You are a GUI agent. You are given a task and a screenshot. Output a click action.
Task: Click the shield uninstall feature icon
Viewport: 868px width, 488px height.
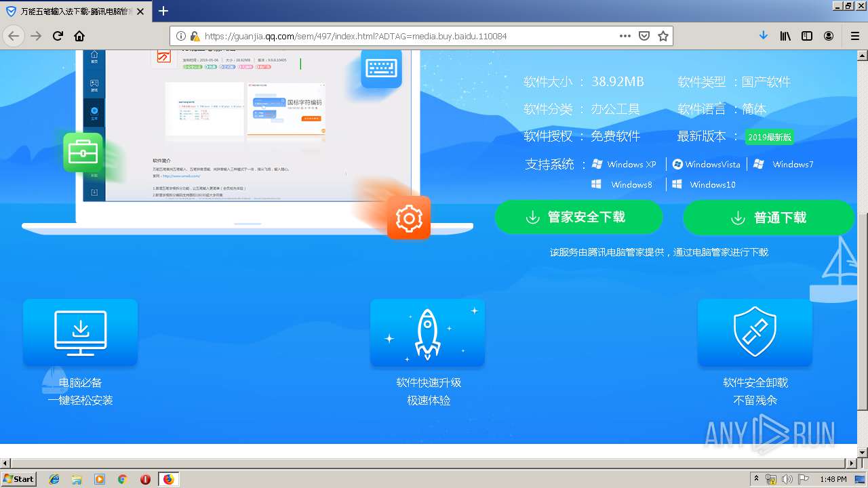pos(755,333)
